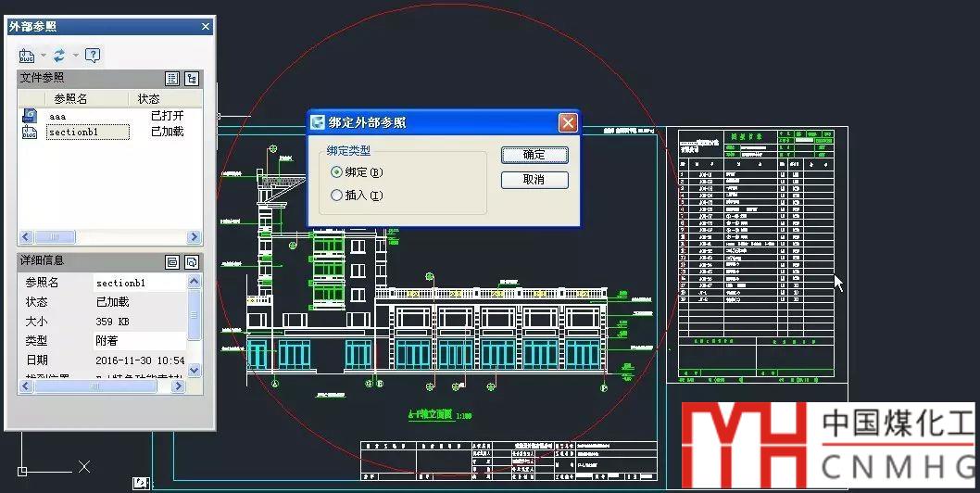This screenshot has width=980, height=493.
Task: Select the aaa reference in file list
Action: [57, 116]
